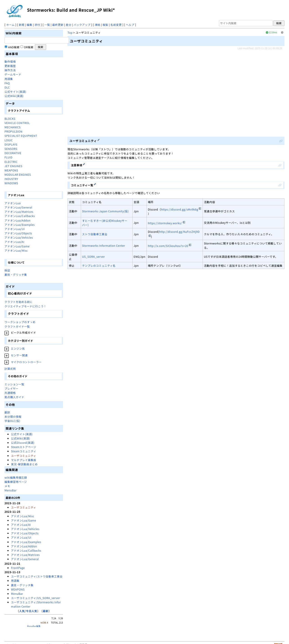Copy anchor link for ユーザコミュニティ heading

pos(281,141)
